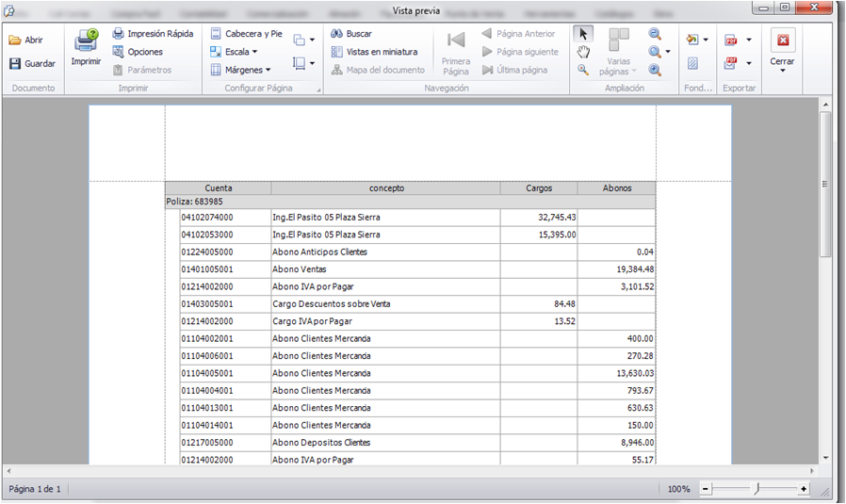Click the vertical scrollbar down arrow
The width and height of the screenshot is (846, 504).
coord(826,458)
